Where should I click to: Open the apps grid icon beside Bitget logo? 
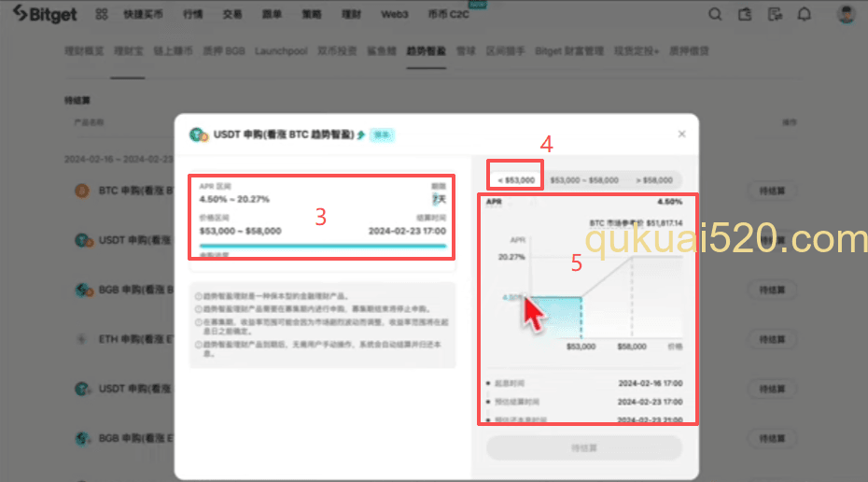(x=102, y=14)
